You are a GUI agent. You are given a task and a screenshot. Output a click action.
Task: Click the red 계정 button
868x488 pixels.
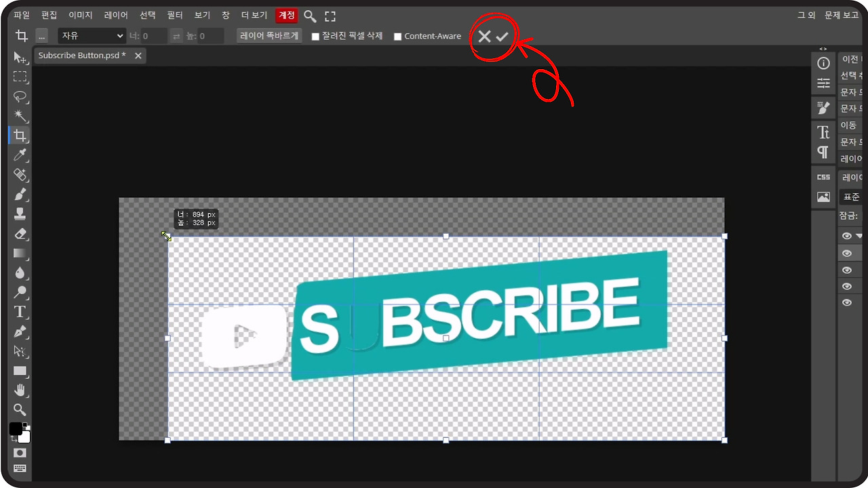(286, 15)
